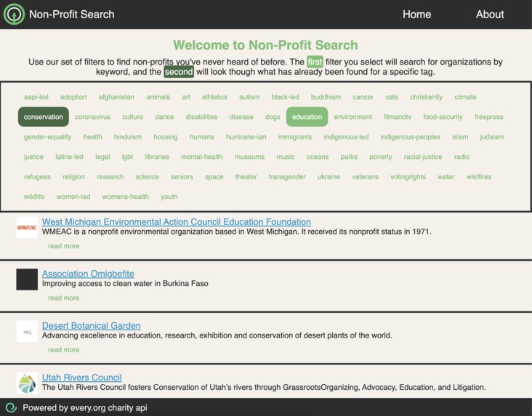Select the libraries filter
532x416 pixels.
pos(157,157)
